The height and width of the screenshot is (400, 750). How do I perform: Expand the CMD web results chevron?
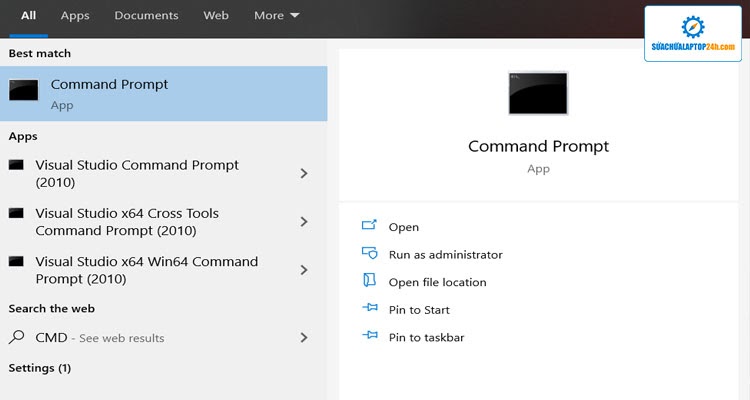(304, 338)
